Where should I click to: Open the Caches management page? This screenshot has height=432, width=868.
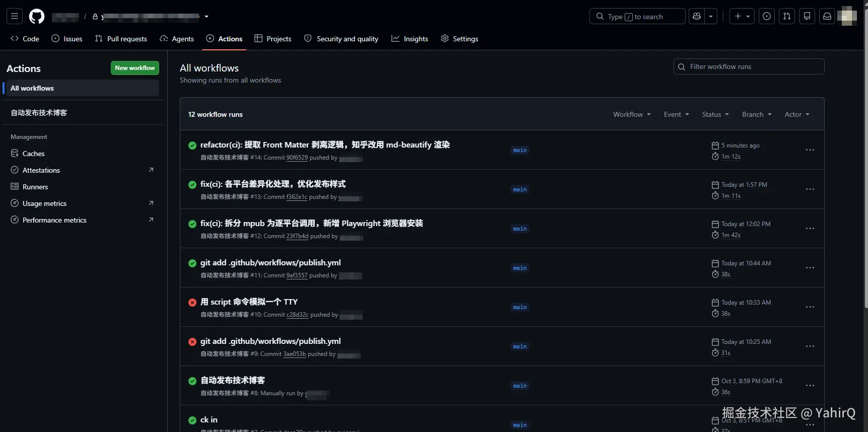point(83,154)
